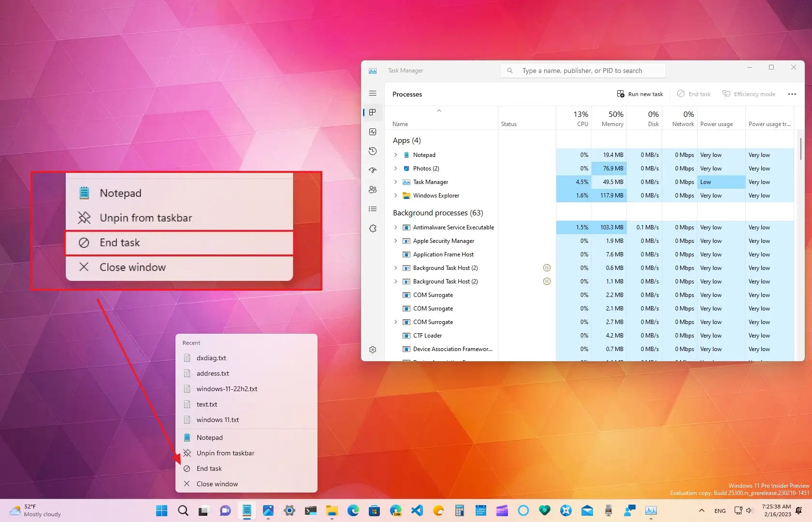Open the Performance page in sidebar
Screen dimensions: 812x522
point(373,132)
